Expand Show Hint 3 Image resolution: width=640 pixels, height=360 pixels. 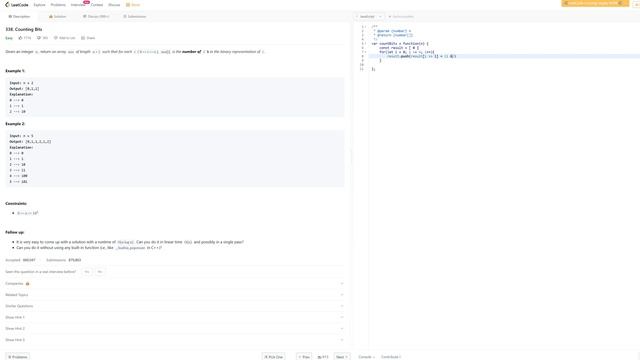tap(174, 340)
